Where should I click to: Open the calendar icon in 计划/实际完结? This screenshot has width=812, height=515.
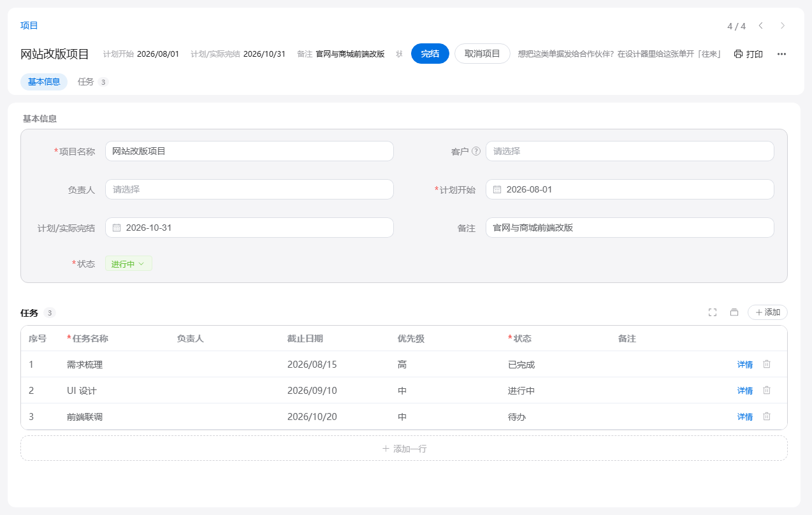(117, 228)
